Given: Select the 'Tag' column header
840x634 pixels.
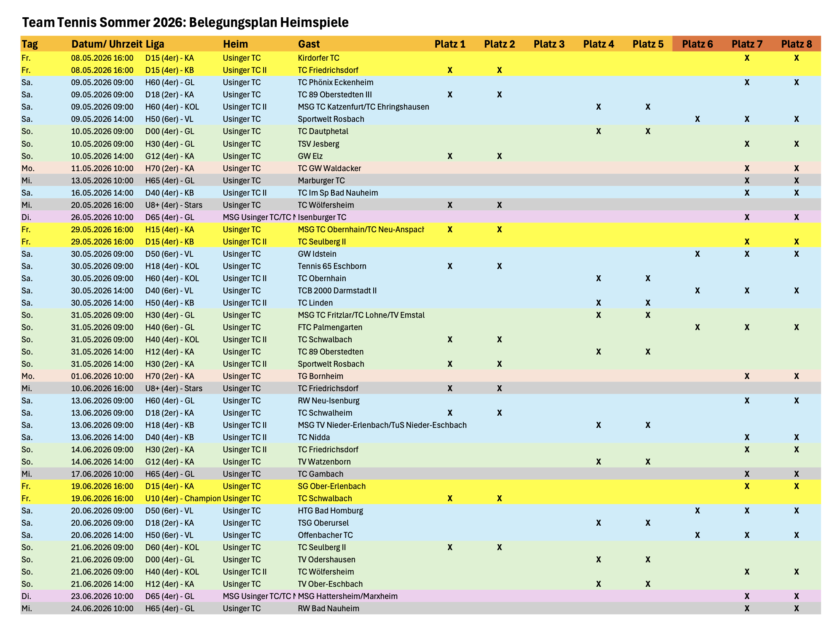Looking at the screenshot, I should (30, 44).
